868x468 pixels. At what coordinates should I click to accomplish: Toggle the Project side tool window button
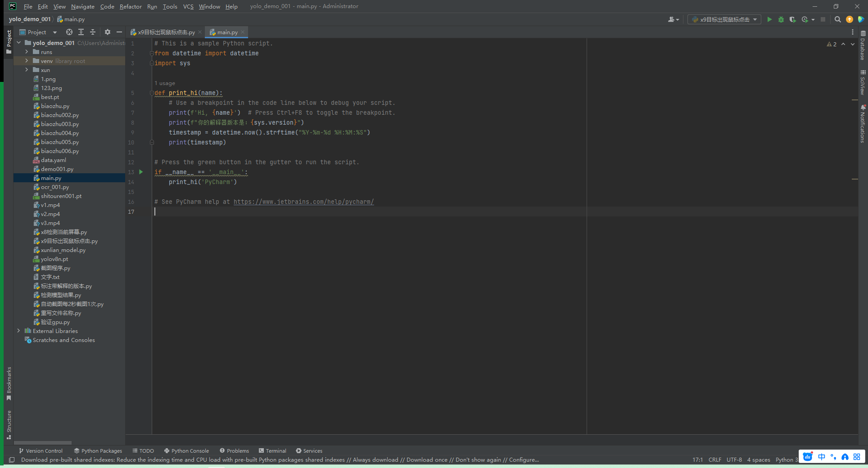pos(9,41)
